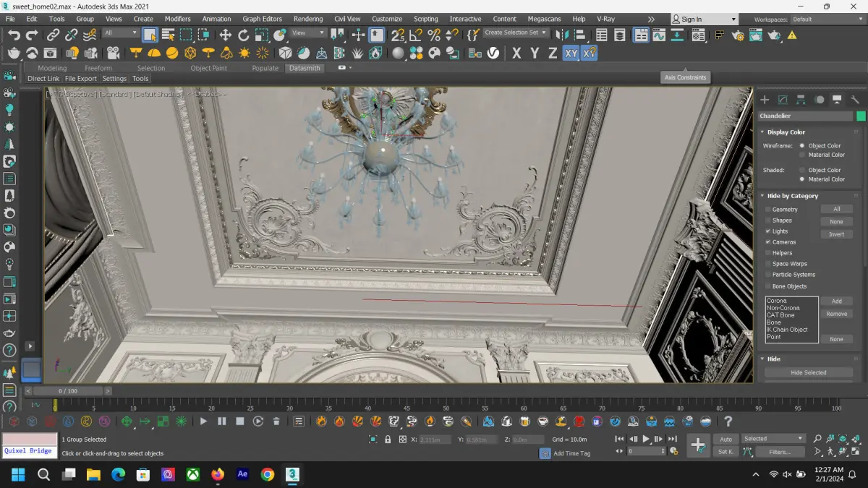
Task: Click the Auto key button
Action: 726,439
